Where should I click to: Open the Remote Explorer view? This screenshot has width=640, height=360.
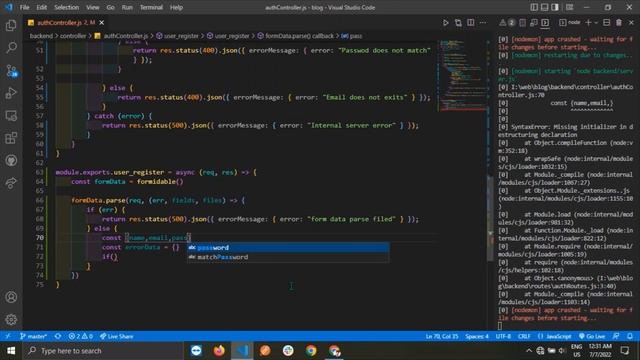tap(11, 116)
